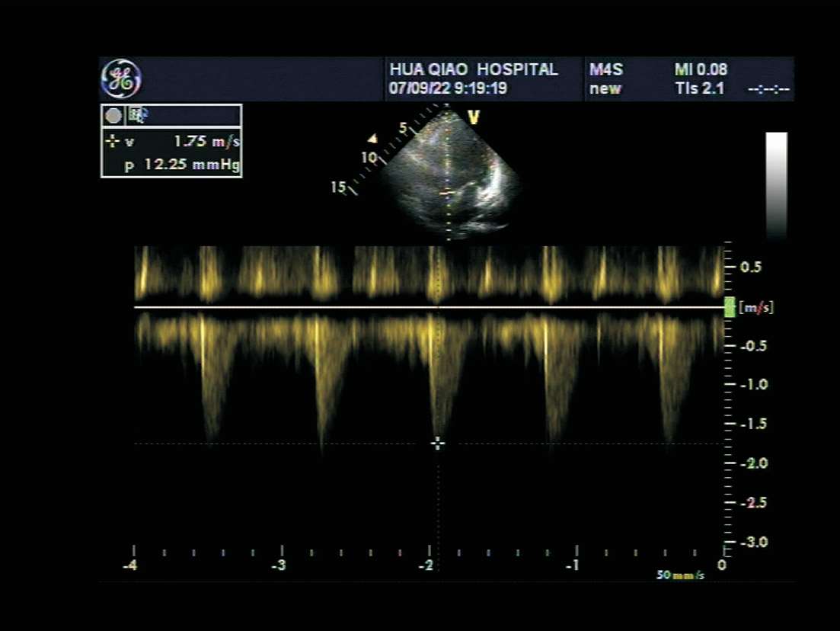
Task: Click the pressure value 12.25 mmHg
Action: [x=192, y=165]
